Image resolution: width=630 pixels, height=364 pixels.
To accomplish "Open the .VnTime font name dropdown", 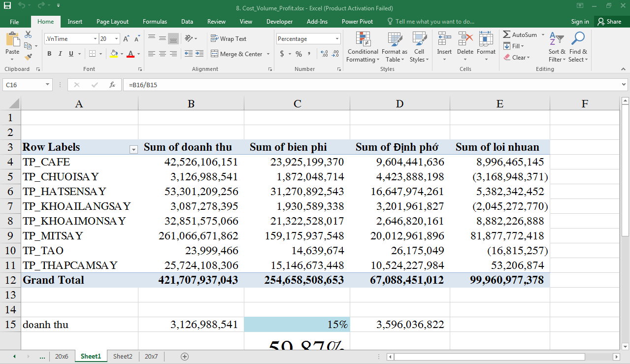I will pyautogui.click(x=95, y=39).
